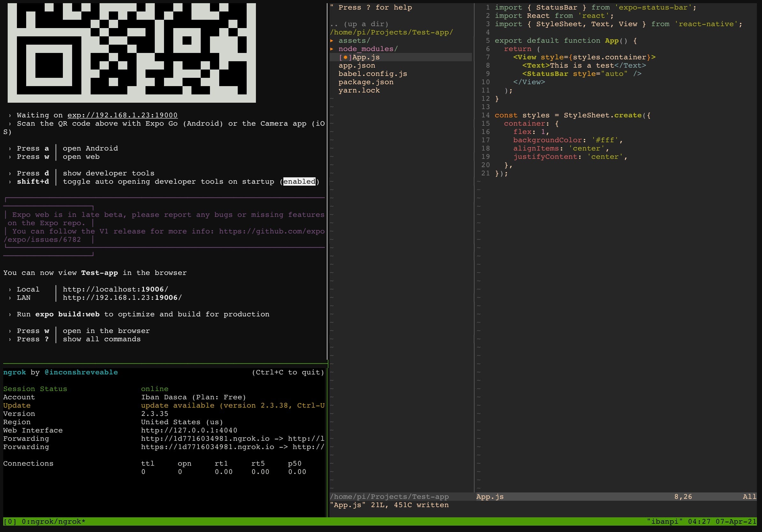Screen dimensions: 762x532
Task: Open package.json in the file tree
Action: (366, 82)
